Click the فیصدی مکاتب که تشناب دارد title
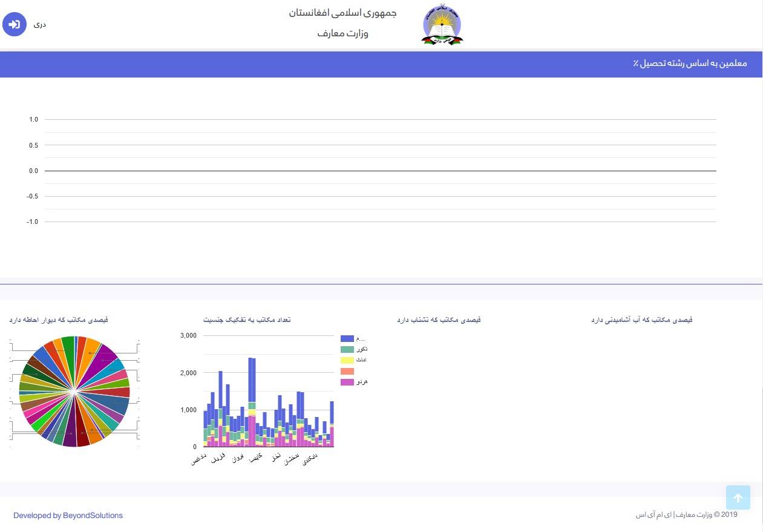Image resolution: width=763 pixels, height=532 pixels. [x=439, y=320]
